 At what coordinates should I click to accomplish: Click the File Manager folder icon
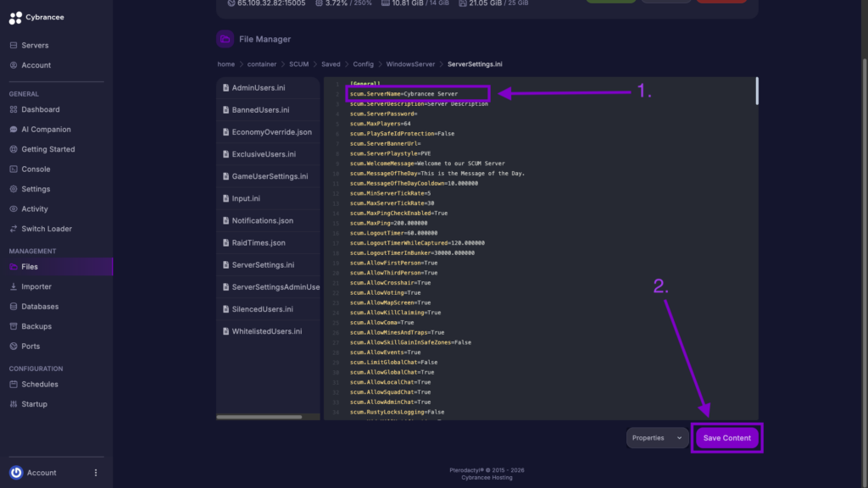(225, 39)
